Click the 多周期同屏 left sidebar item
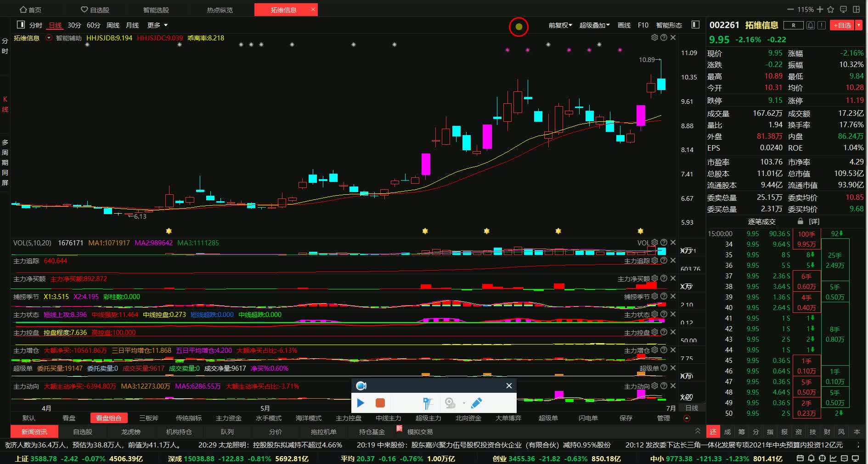868x464 pixels. (x=5, y=162)
